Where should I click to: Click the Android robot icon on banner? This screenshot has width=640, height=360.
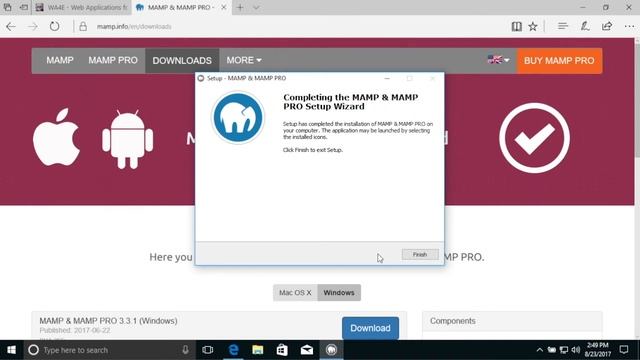(127, 139)
